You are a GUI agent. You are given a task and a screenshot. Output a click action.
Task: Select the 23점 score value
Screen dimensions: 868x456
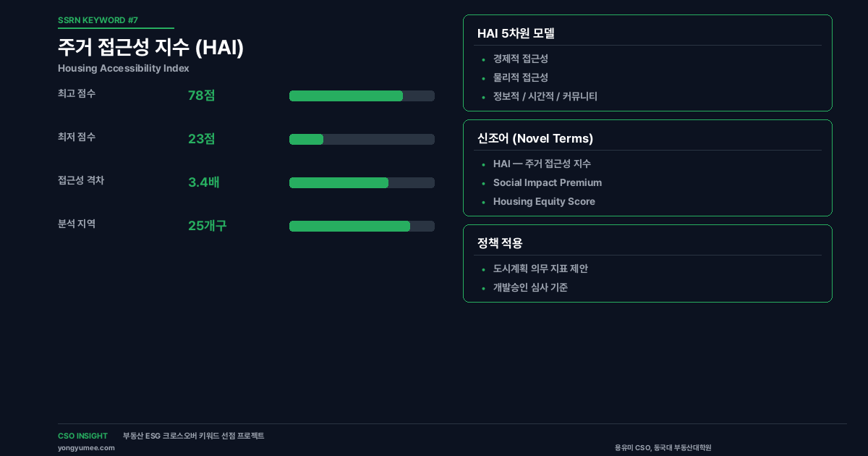pyautogui.click(x=201, y=139)
